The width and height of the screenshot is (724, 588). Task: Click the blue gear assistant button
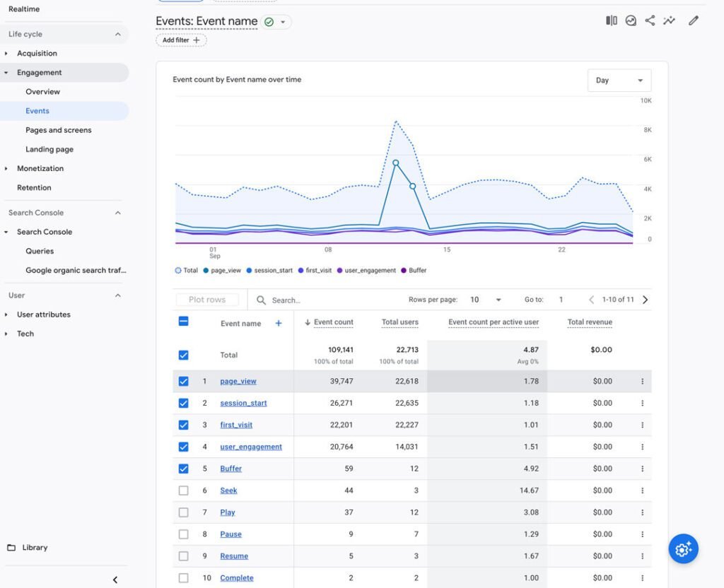click(x=684, y=548)
